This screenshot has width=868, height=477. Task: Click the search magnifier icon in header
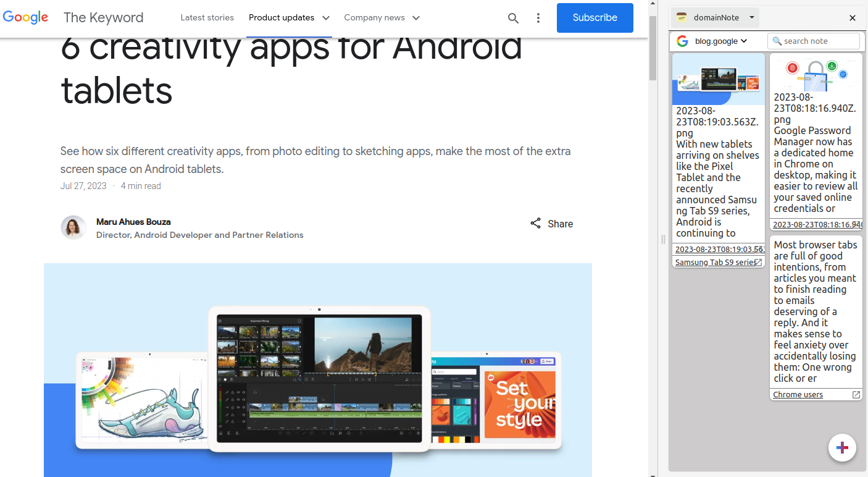(x=513, y=18)
